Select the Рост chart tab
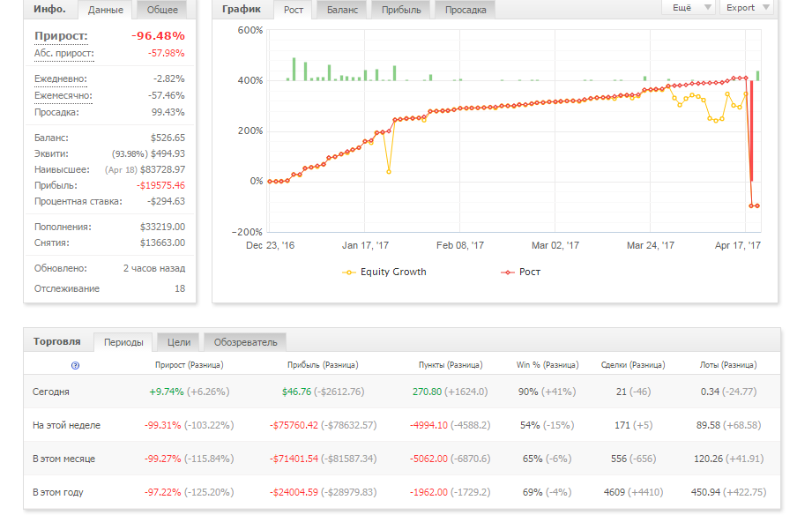The height and width of the screenshot is (515, 812). point(293,10)
